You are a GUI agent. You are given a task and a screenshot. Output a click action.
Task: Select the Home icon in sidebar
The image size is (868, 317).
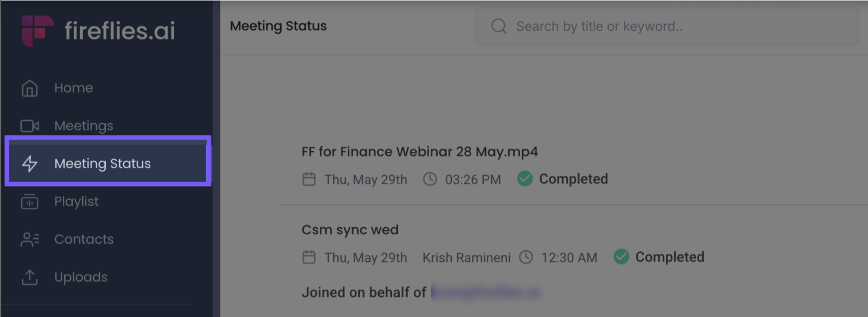29,88
